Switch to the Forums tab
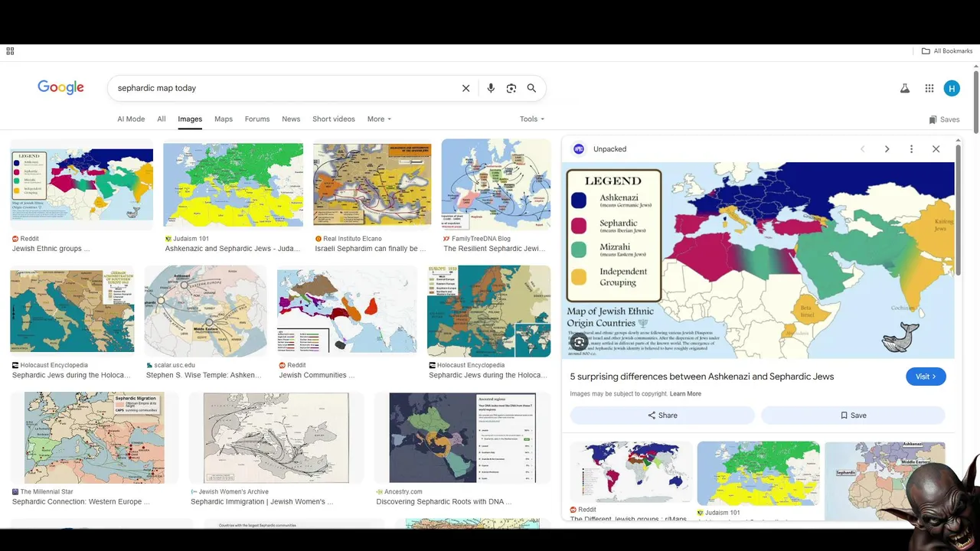Screen dimensions: 980x551 tap(257, 119)
